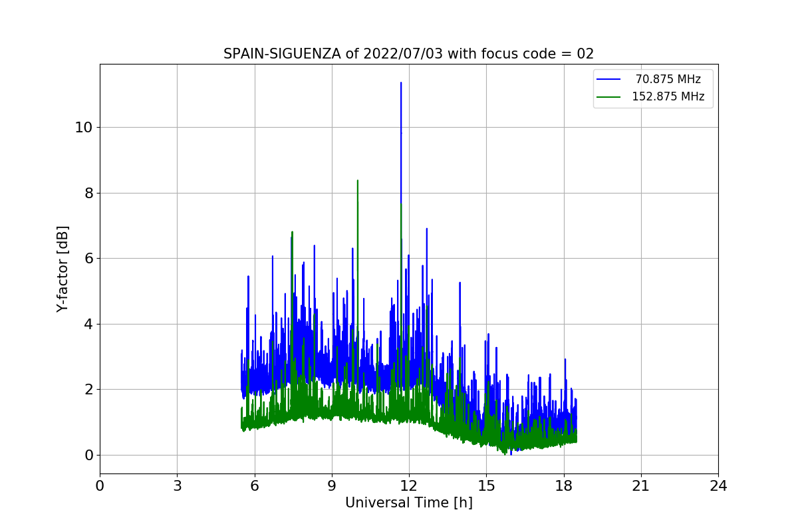This screenshot has width=798, height=532.
Task: Click x-axis tick label 6
Action: tap(254, 486)
